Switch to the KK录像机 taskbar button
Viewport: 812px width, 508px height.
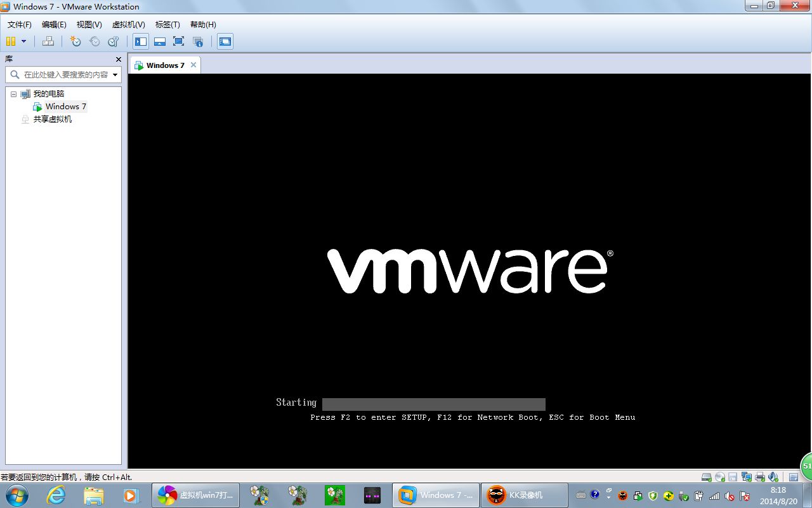[525, 495]
